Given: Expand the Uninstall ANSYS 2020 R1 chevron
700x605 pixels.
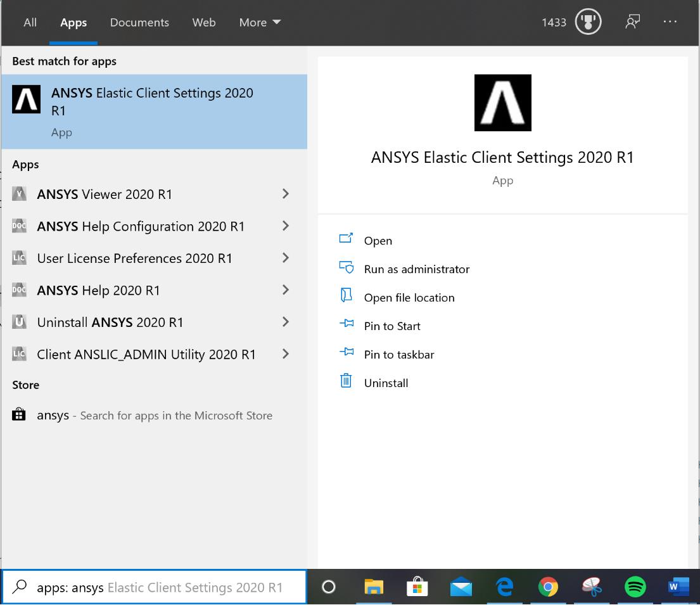Looking at the screenshot, I should (286, 322).
